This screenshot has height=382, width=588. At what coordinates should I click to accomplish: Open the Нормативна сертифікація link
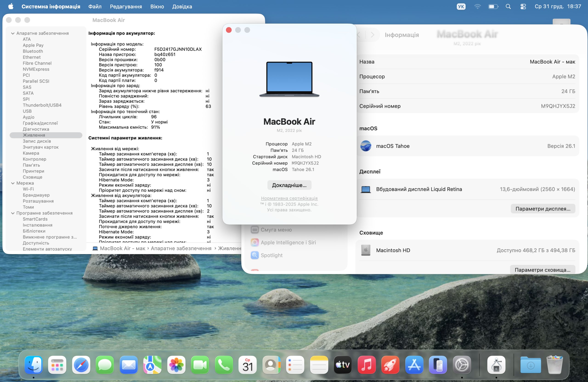pos(289,198)
